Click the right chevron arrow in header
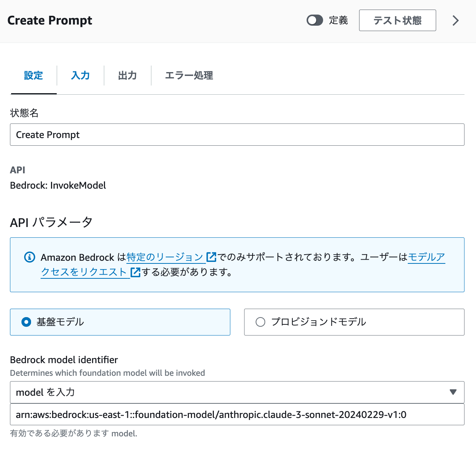The height and width of the screenshot is (454, 476). (x=455, y=20)
